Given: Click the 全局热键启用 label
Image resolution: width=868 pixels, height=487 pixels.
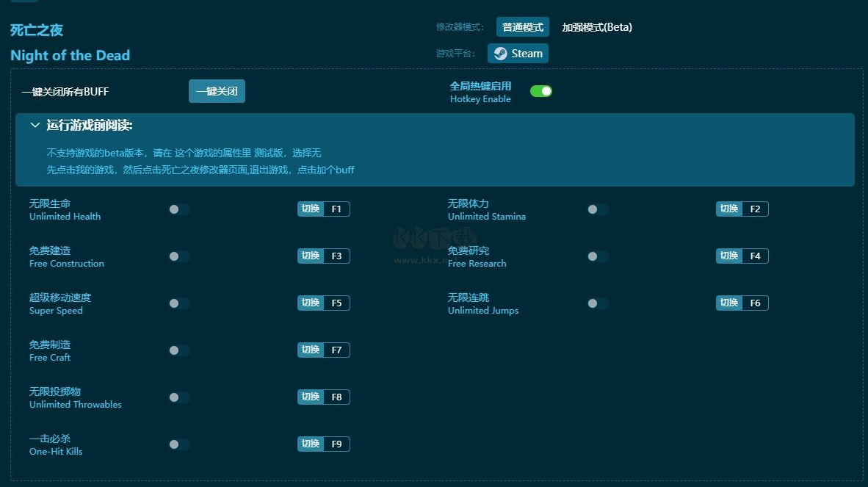Looking at the screenshot, I should (480, 86).
